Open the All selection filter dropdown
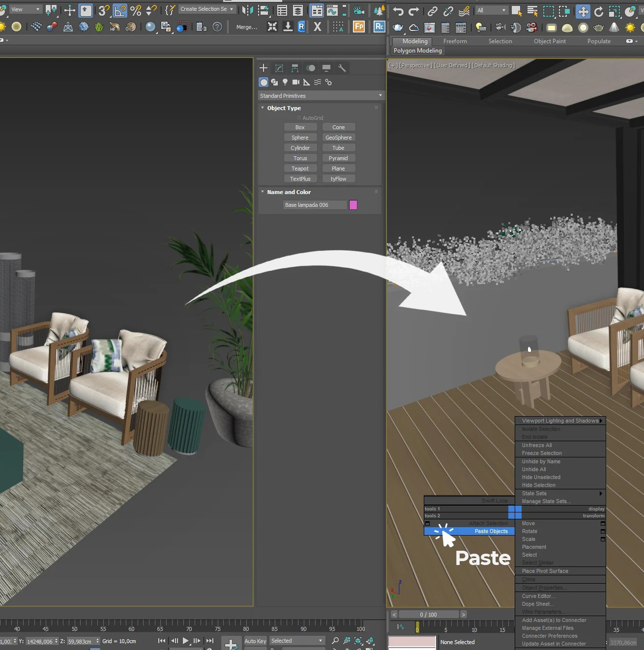Image resolution: width=644 pixels, height=650 pixels. (491, 10)
